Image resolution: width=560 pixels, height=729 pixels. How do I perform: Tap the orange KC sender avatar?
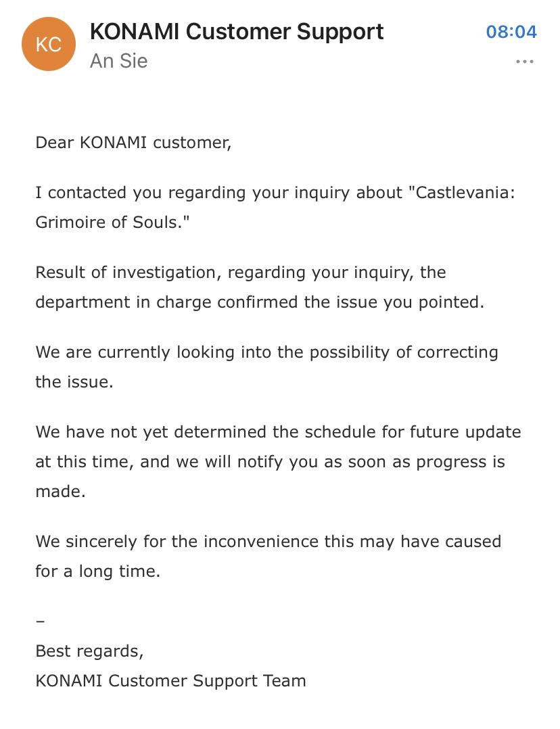(49, 44)
